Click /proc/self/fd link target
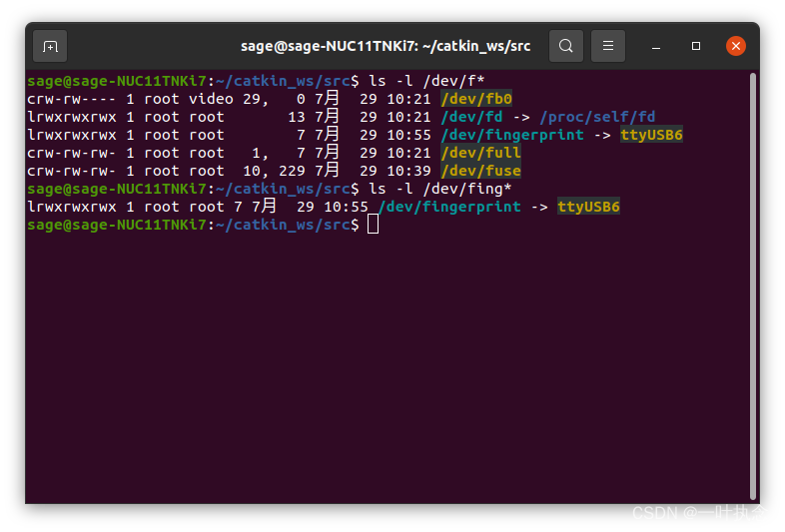This screenshot has width=785, height=532. click(x=597, y=117)
